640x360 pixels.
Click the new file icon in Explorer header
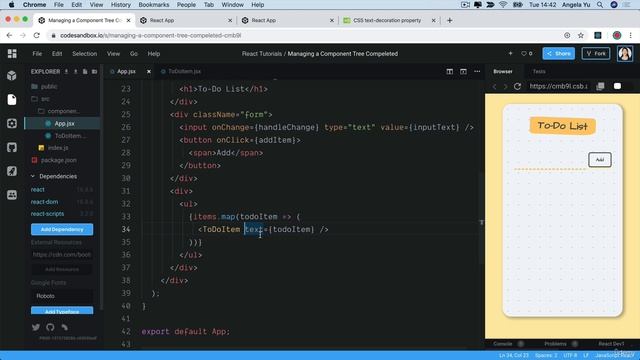point(85,71)
